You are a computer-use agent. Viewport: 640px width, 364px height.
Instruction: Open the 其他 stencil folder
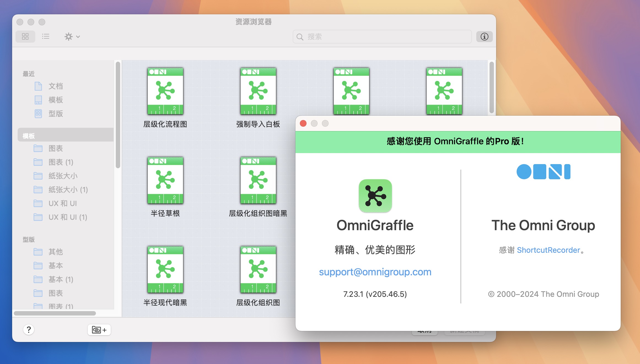tap(48, 252)
